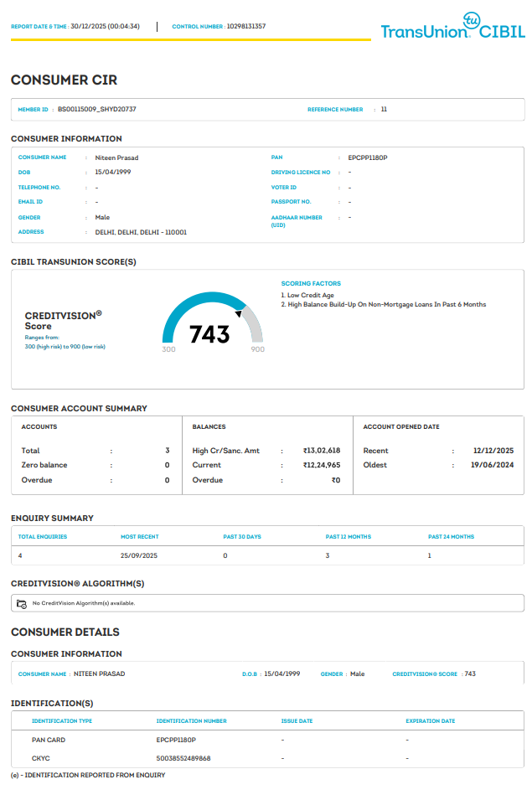Select the identification reported from enquiry footnote
The image size is (532, 800).
pyautogui.click(x=88, y=775)
